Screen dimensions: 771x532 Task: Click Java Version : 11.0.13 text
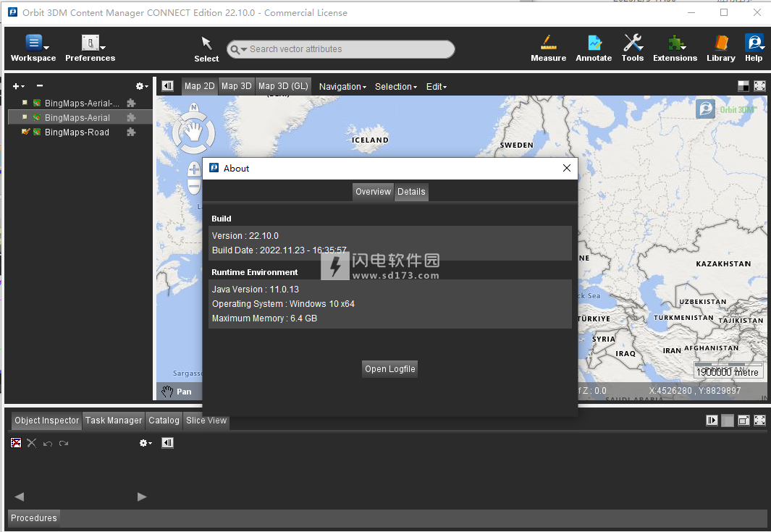tap(256, 290)
